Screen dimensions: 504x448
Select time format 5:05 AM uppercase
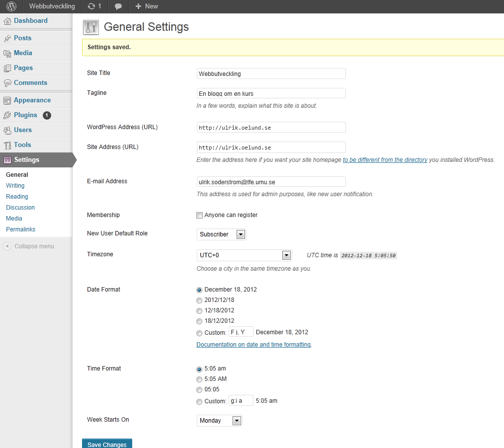pyautogui.click(x=199, y=379)
